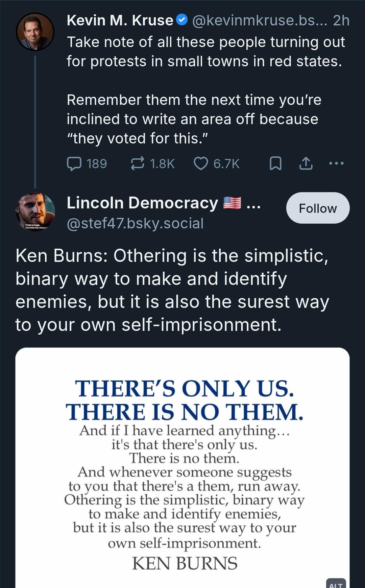Open the reply icon showing 189 comments

[x=74, y=164]
